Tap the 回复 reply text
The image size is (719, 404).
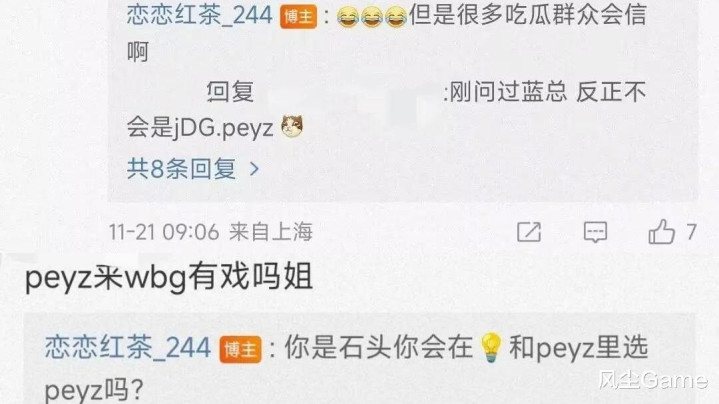[230, 92]
